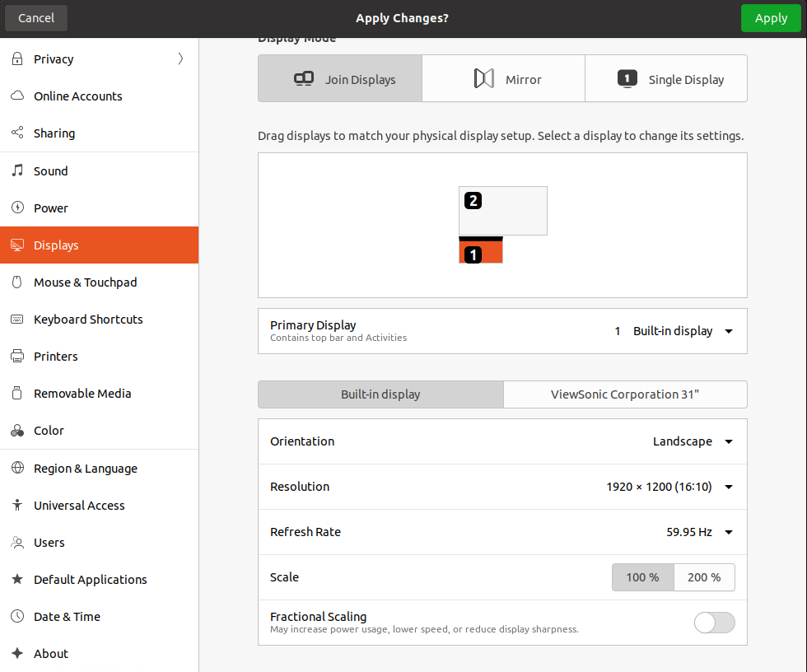Click the Printers icon
Screen dimensions: 807x672
pyautogui.click(x=17, y=356)
